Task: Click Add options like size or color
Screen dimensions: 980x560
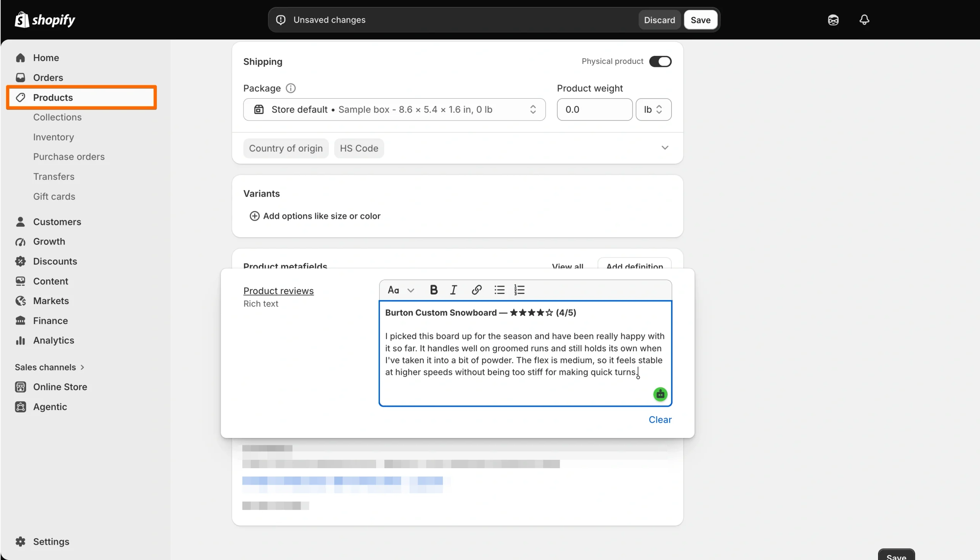Action: 315,216
